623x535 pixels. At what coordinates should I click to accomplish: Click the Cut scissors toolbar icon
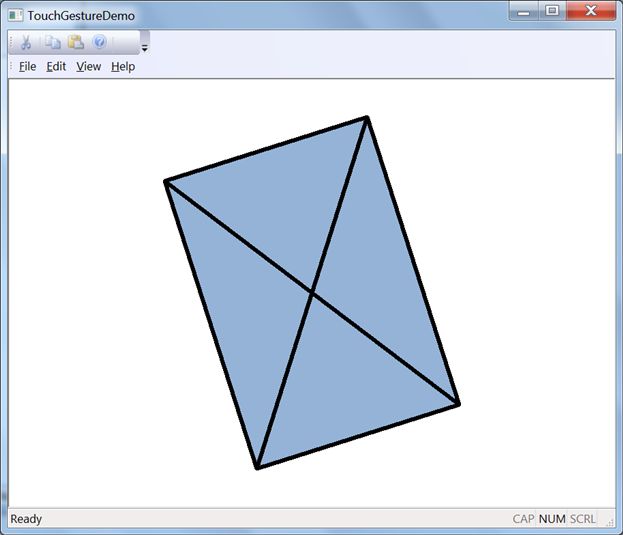pos(26,42)
